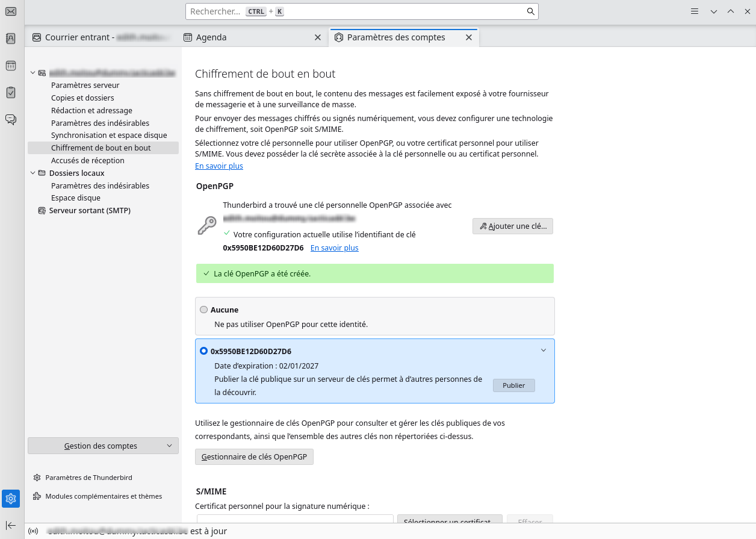Open Gestionnaire de clés OpenPGP
This screenshot has width=756, height=539.
[x=254, y=456]
